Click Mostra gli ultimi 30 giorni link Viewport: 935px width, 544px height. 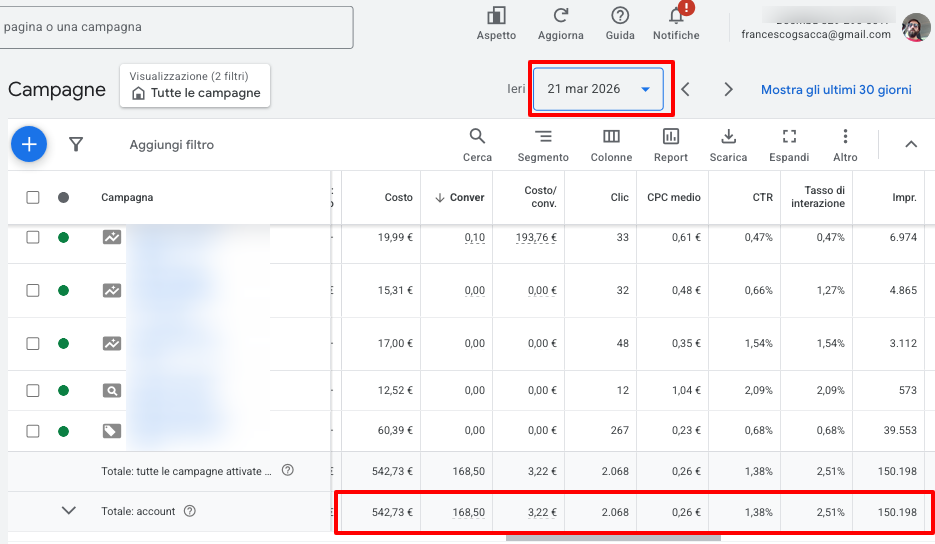click(836, 89)
